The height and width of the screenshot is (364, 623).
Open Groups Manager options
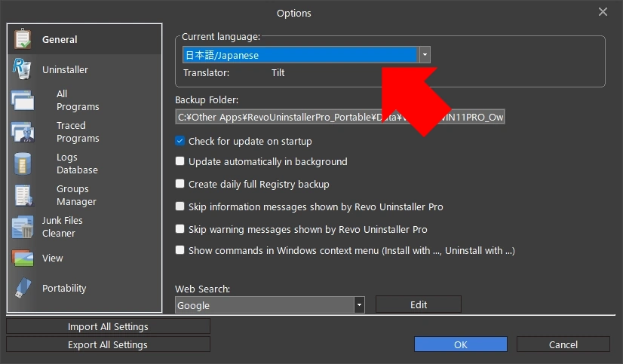coord(84,195)
